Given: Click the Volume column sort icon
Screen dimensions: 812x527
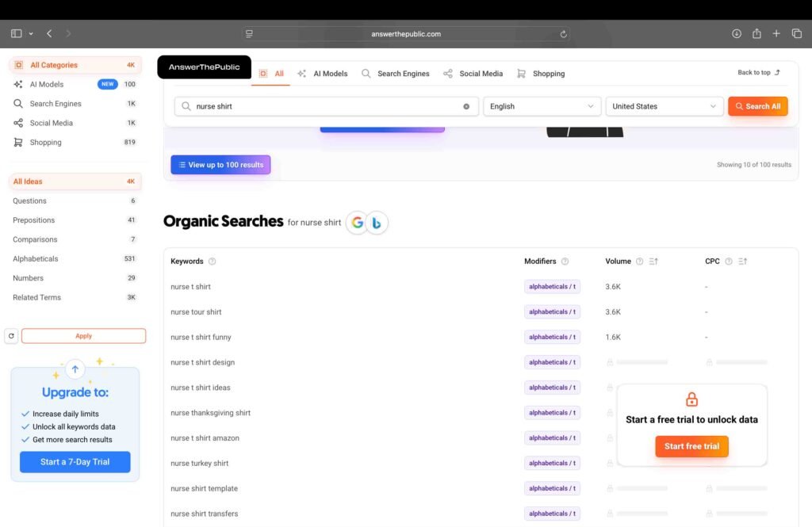Looking at the screenshot, I should [653, 262].
